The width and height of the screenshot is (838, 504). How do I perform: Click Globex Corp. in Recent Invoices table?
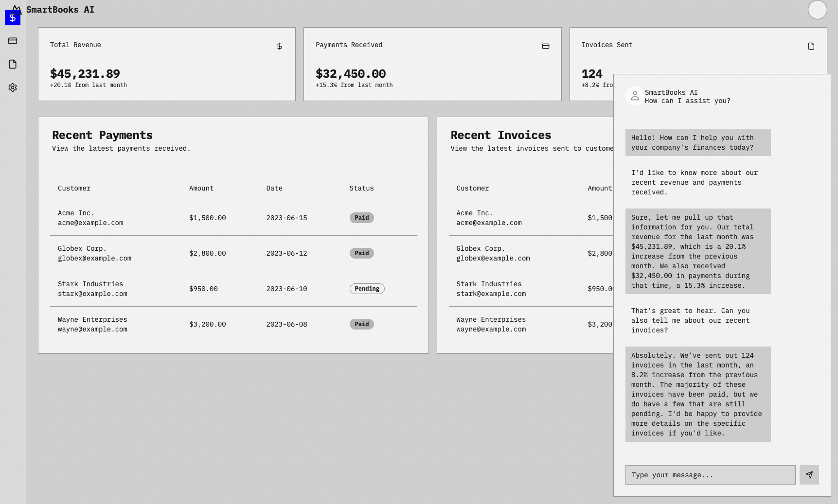pyautogui.click(x=481, y=248)
